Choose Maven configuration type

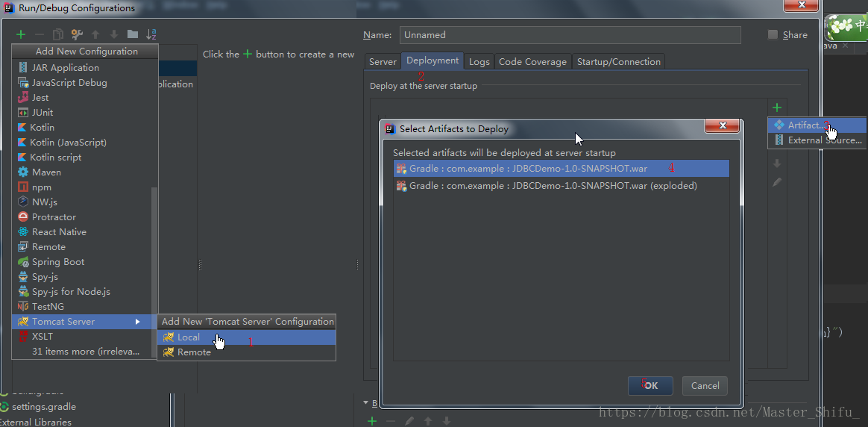click(x=81, y=172)
